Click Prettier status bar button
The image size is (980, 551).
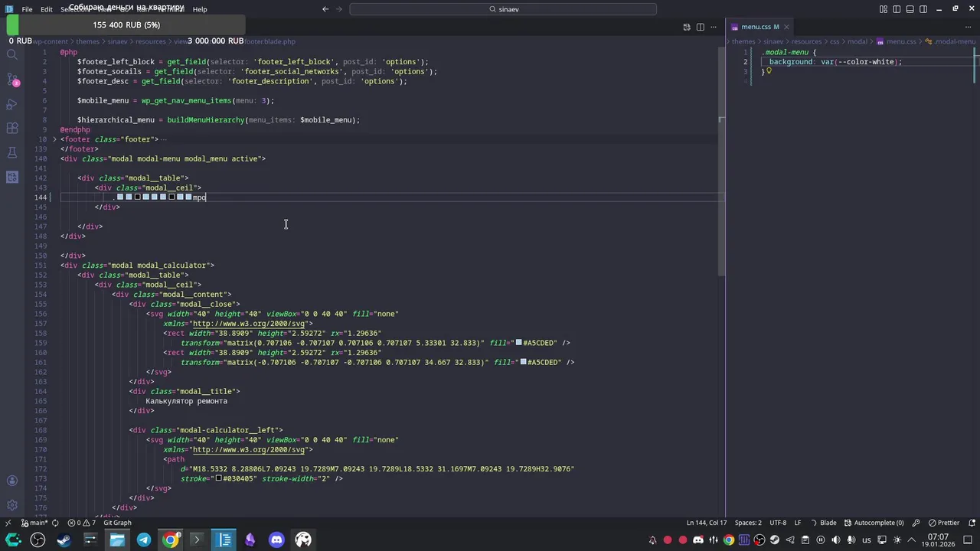[x=943, y=523]
